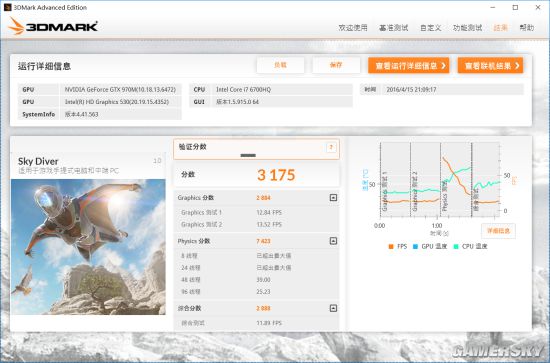Click the 验证分数 panel header

(256, 149)
